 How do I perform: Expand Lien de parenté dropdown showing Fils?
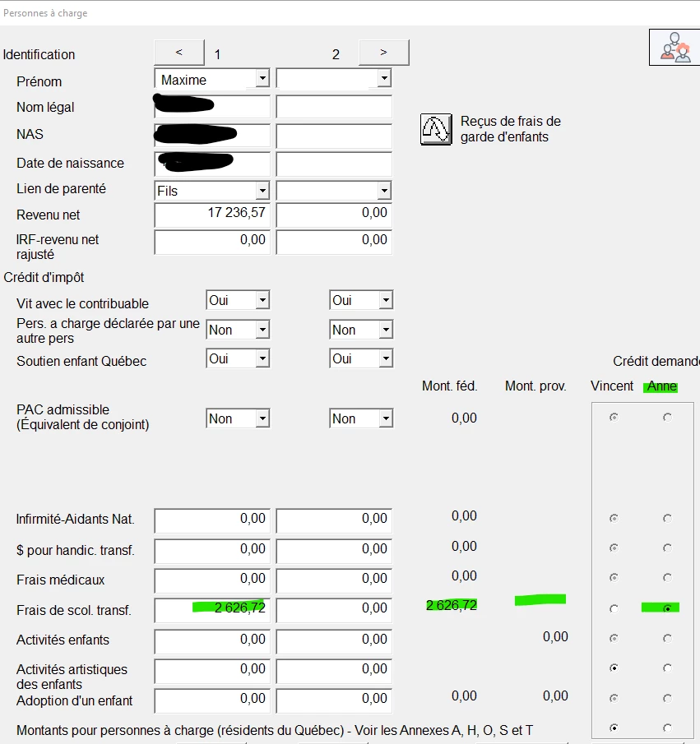click(262, 191)
